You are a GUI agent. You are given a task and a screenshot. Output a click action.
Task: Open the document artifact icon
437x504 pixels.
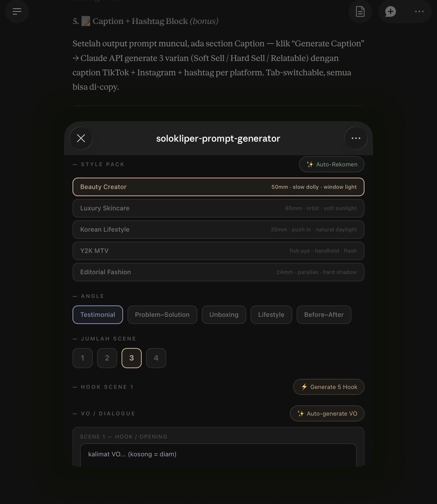coord(360,11)
